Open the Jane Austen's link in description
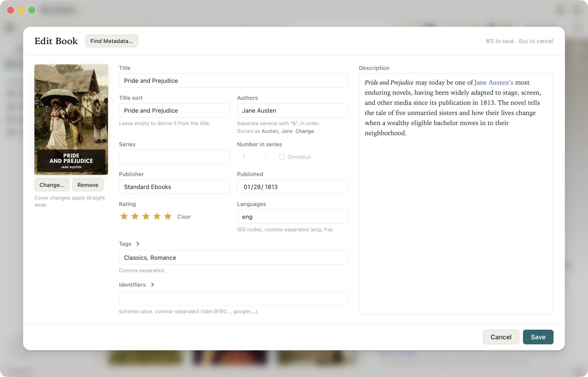Viewport: 588px width, 377px height. click(x=494, y=82)
